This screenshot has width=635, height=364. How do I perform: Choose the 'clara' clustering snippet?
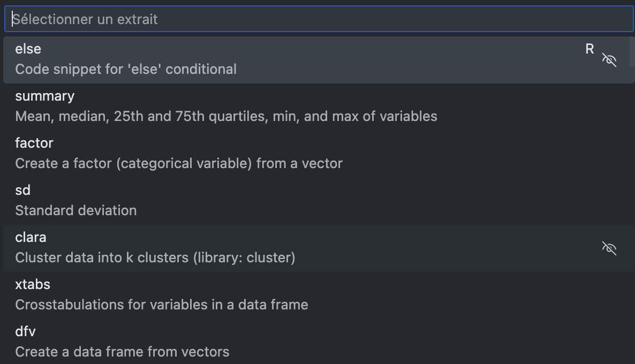click(31, 238)
